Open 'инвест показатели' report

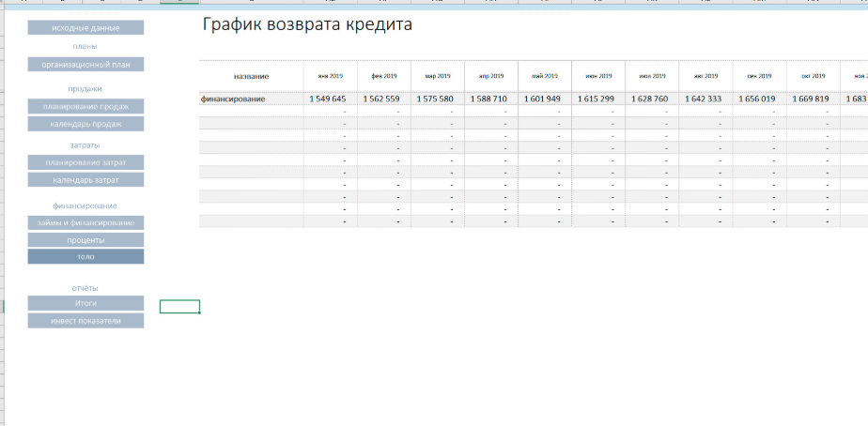(x=85, y=321)
